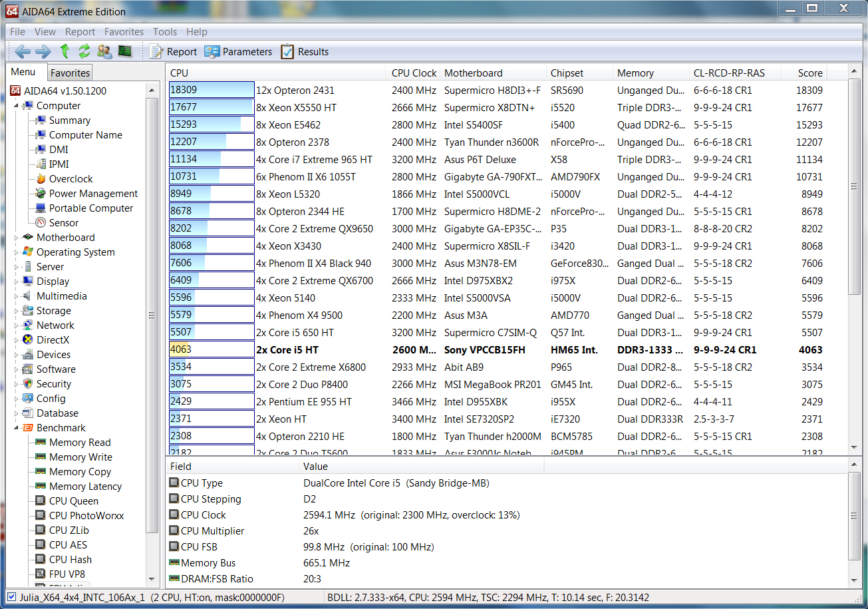
Task: Select CPU ZLib benchmark
Action: pos(69,530)
